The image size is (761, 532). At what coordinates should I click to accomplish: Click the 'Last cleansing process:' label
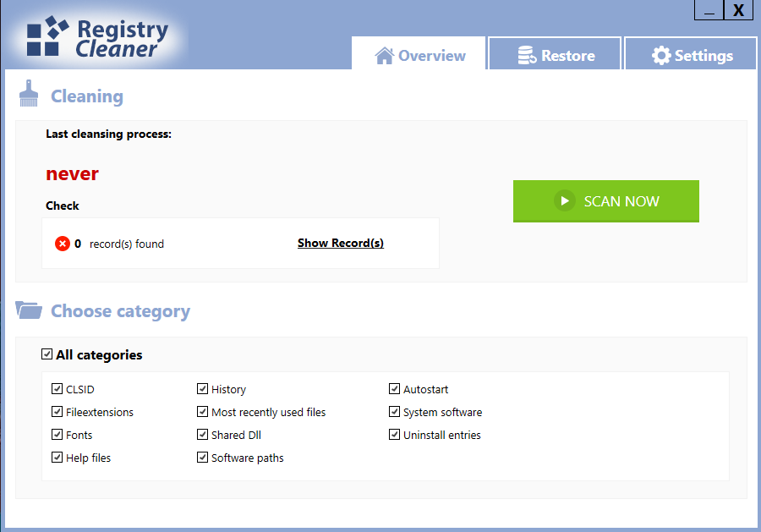click(109, 134)
